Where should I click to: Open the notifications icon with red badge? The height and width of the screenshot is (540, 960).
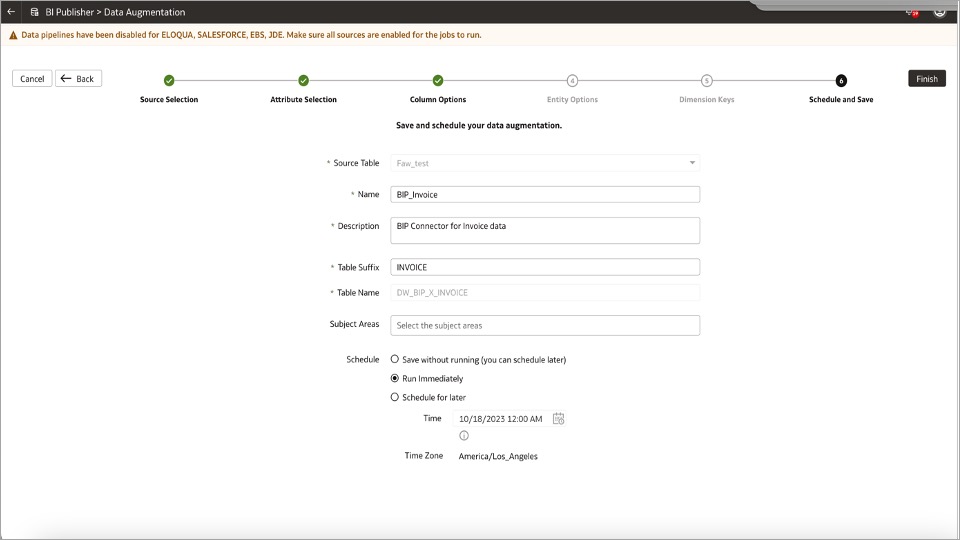pos(912,12)
